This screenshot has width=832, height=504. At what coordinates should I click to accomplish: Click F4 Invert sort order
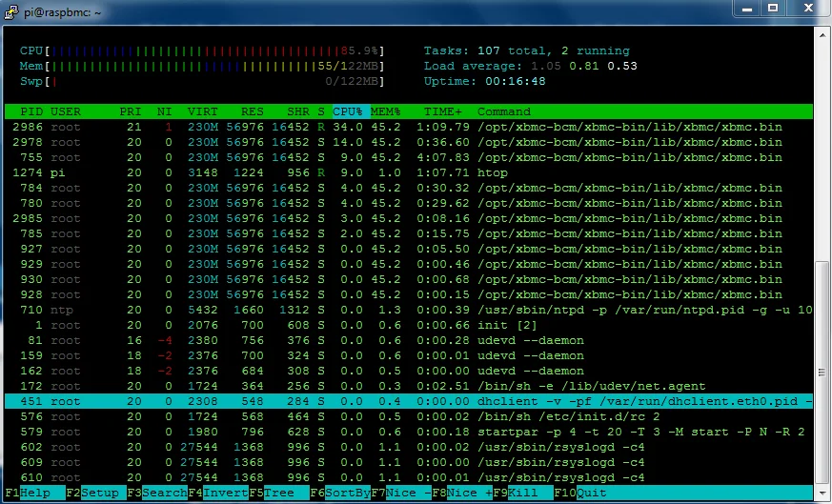point(218,493)
